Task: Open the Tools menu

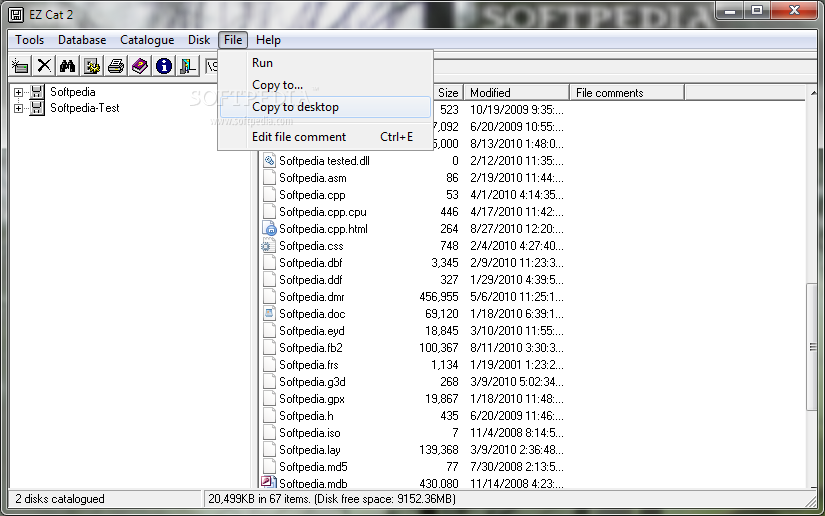Action: [29, 40]
